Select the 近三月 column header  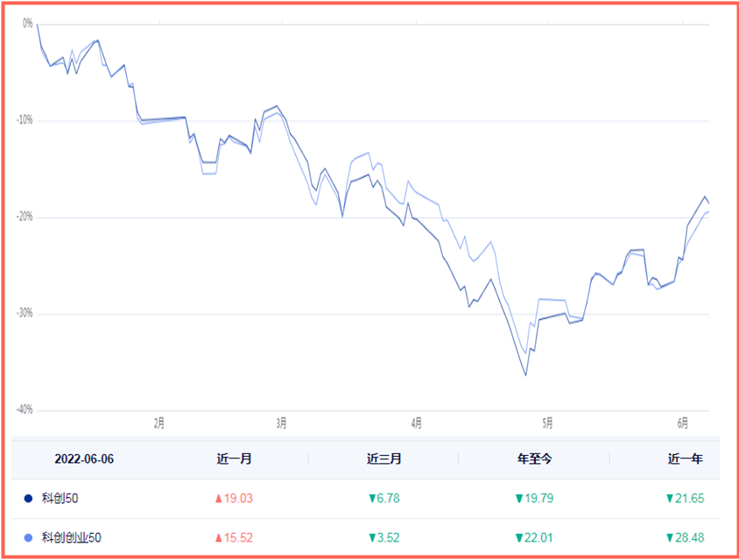tap(384, 458)
